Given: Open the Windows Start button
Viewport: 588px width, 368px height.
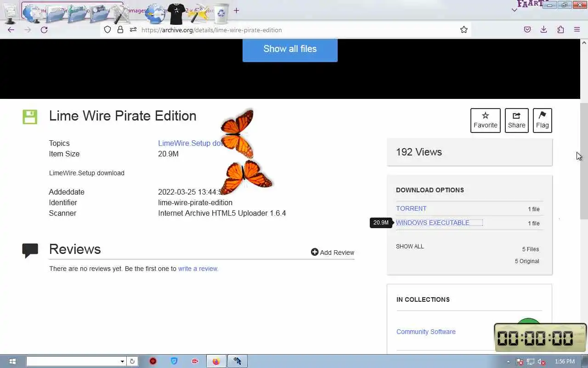Looking at the screenshot, I should pos(12,361).
